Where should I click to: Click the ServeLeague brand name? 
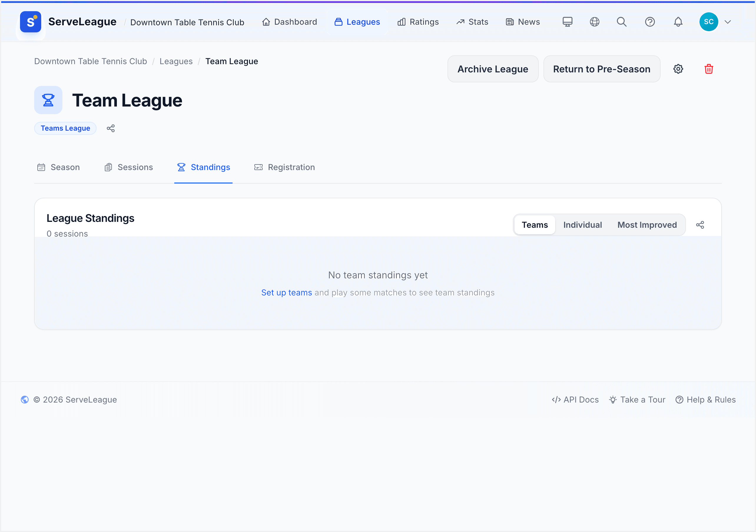[82, 22]
